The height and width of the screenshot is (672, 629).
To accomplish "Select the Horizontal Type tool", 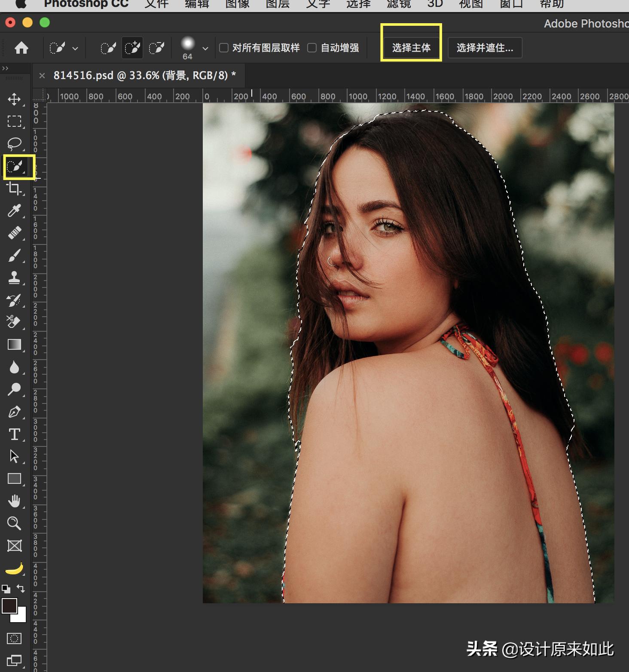I will pos(14,434).
